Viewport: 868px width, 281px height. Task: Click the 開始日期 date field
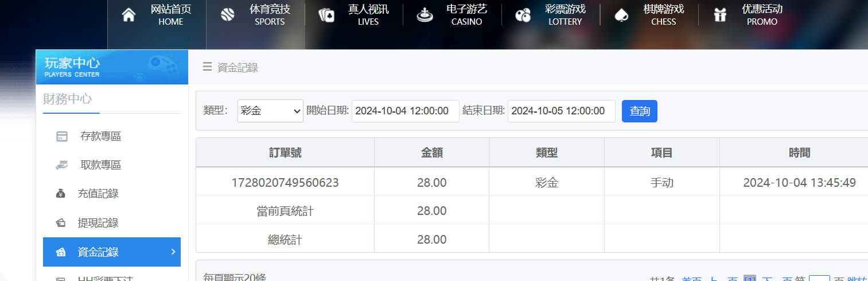(406, 111)
